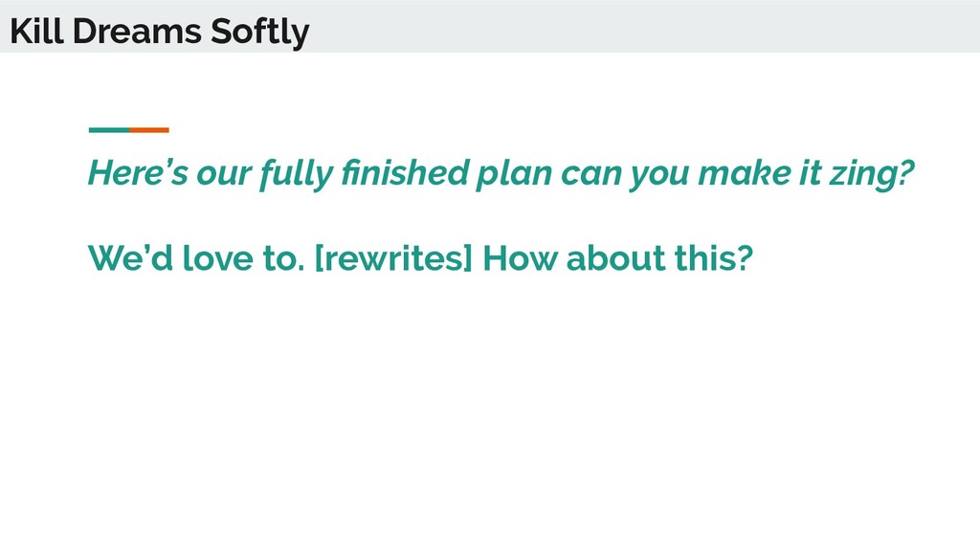Select the teal segment of the accent line
The width and height of the screenshot is (980, 551).
click(109, 130)
